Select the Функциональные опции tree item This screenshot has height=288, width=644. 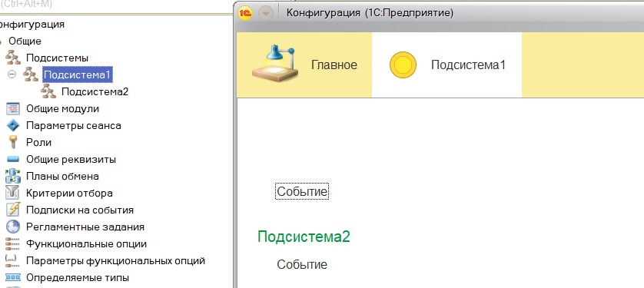tap(86, 243)
